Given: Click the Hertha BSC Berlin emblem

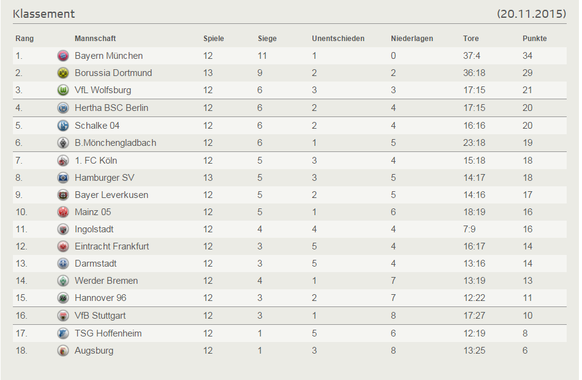Looking at the screenshot, I should tap(63, 108).
